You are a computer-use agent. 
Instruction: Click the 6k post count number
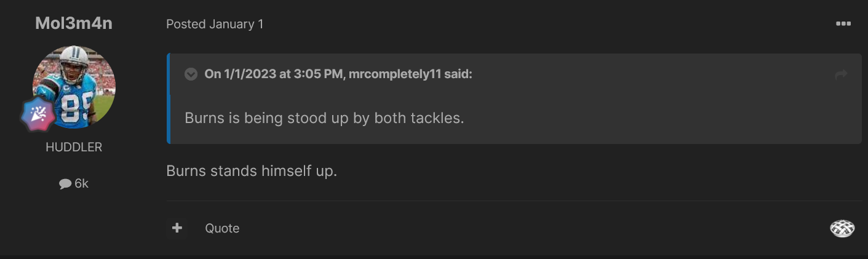point(82,183)
